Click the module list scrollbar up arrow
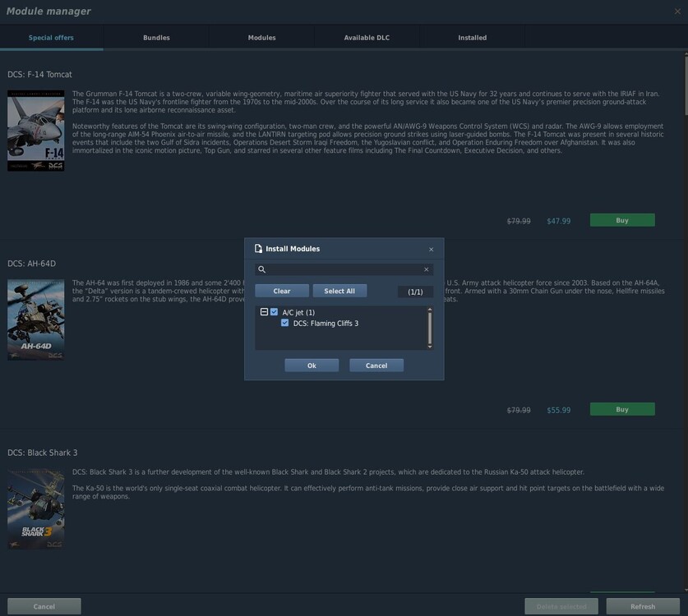 (x=430, y=310)
